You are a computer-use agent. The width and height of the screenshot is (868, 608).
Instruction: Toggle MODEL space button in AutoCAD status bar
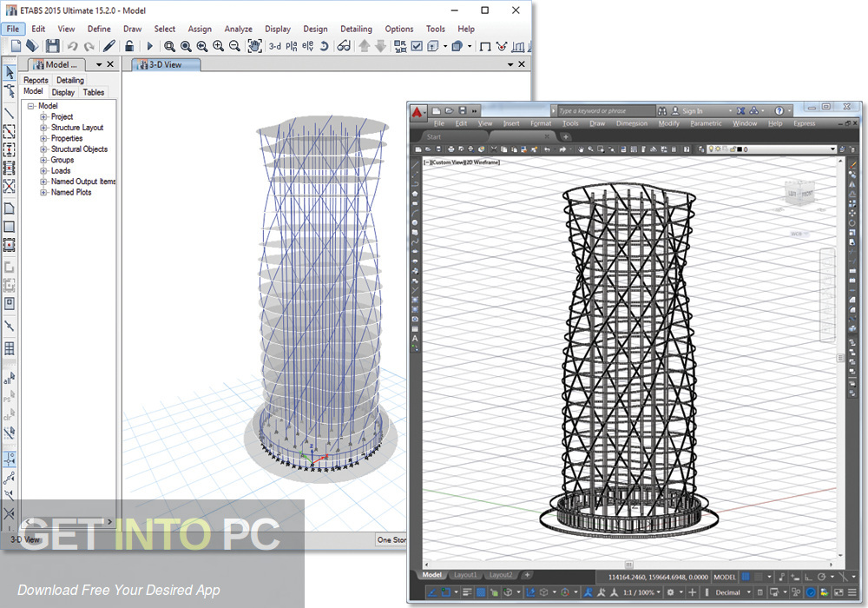tap(725, 577)
